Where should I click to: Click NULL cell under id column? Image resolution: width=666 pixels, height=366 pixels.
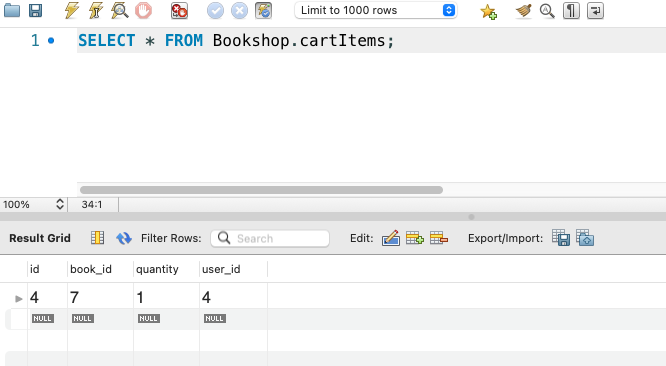tap(42, 318)
